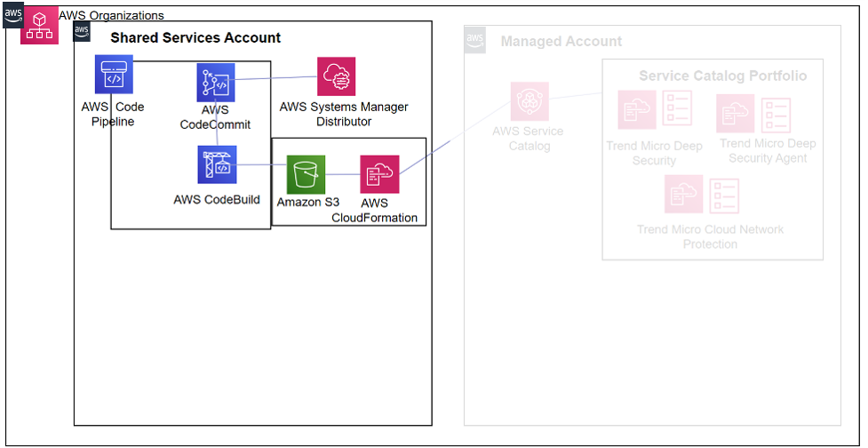Select the AWS CodeBuild icon
Screen dimensions: 868x448
[217, 164]
